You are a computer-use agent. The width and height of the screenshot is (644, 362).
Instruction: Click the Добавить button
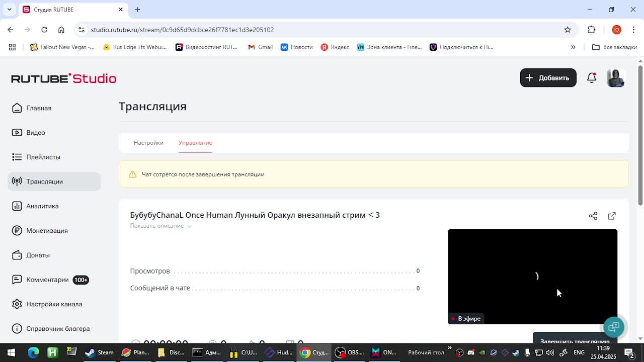(548, 78)
